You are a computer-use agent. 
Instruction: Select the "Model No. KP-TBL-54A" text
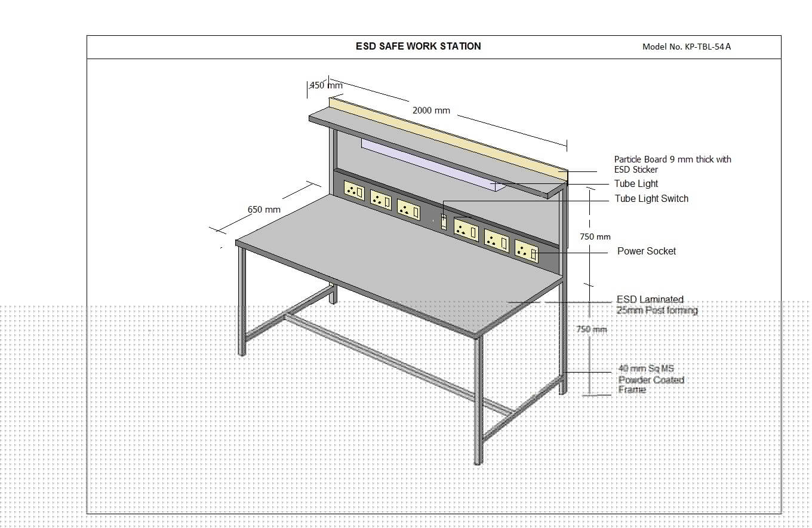[686, 47]
